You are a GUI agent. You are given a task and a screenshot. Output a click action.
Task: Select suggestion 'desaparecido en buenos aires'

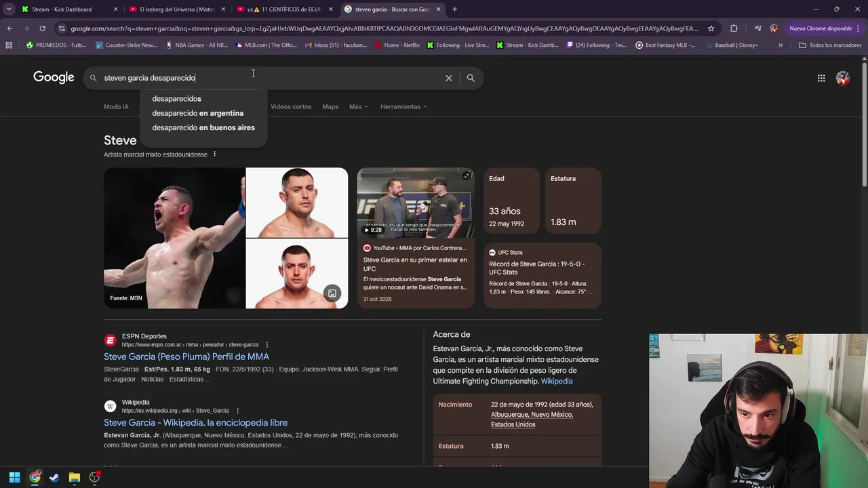(x=203, y=127)
